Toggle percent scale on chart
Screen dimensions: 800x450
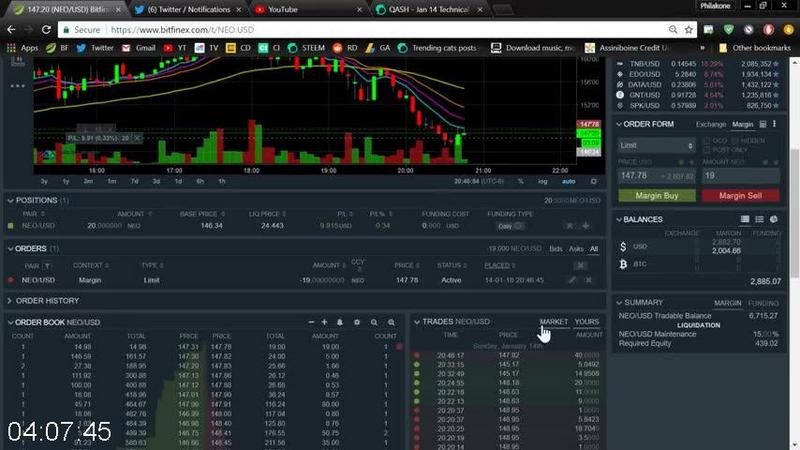pos(520,182)
